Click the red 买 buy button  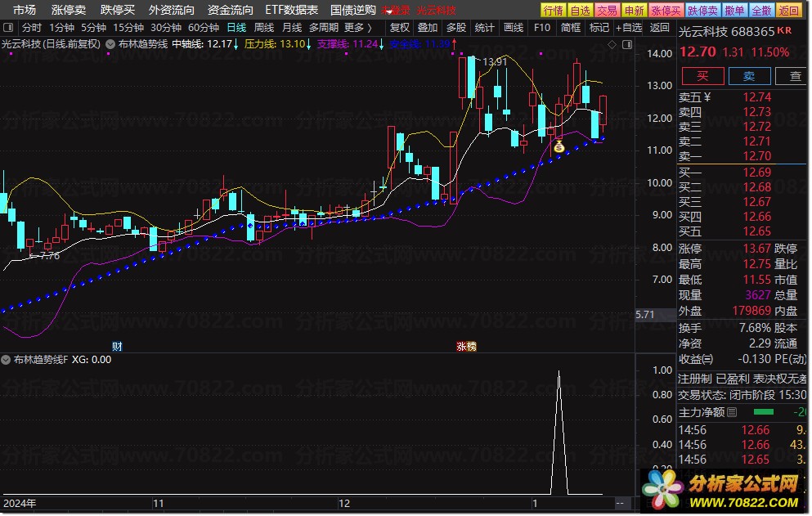[702, 76]
